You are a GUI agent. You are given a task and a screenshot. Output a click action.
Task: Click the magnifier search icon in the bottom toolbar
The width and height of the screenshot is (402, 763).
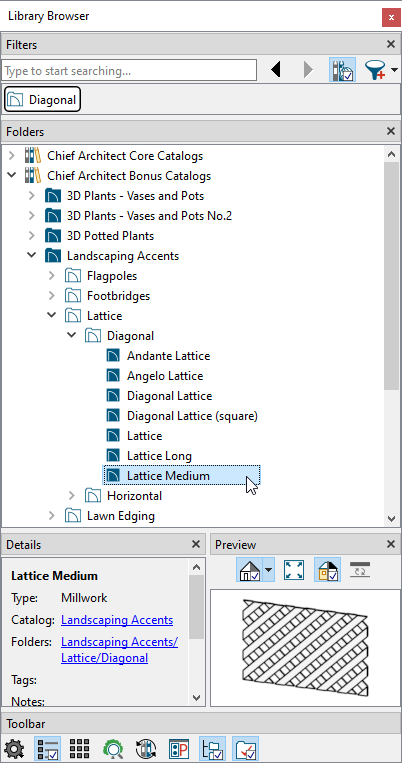[113, 749]
